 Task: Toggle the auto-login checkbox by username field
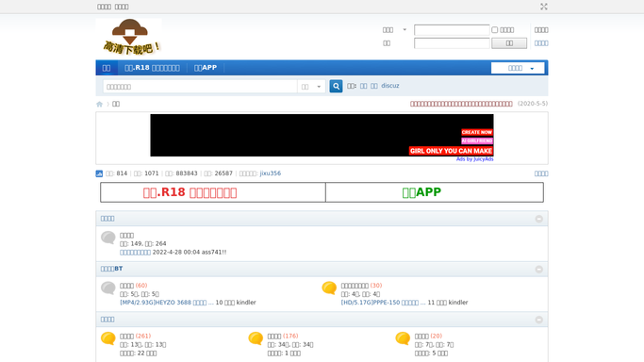(x=494, y=30)
